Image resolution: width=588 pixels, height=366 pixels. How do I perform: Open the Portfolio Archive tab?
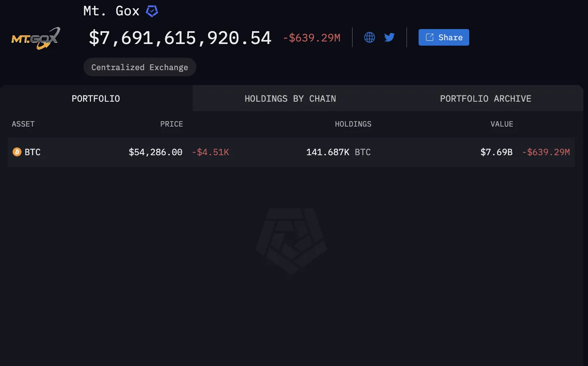click(x=485, y=99)
